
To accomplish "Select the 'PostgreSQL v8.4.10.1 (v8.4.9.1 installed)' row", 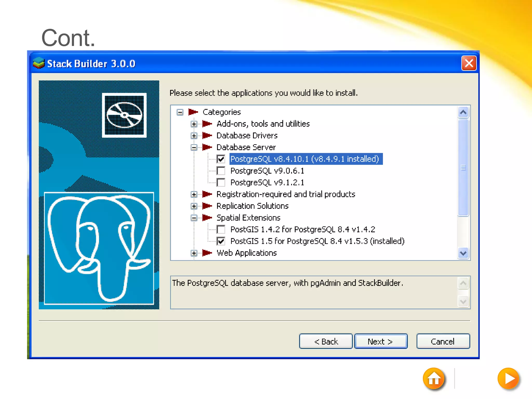I will tap(306, 159).
